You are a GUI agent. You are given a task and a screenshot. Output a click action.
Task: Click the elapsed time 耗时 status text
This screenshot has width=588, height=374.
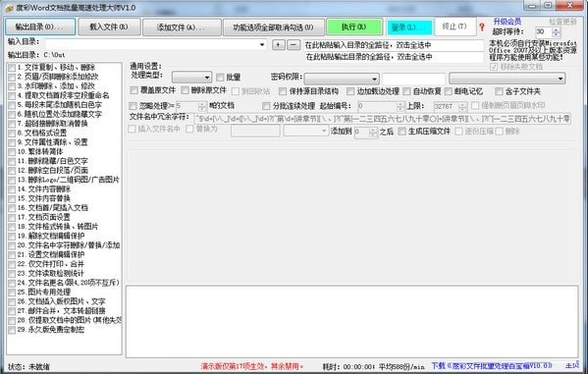click(x=373, y=366)
